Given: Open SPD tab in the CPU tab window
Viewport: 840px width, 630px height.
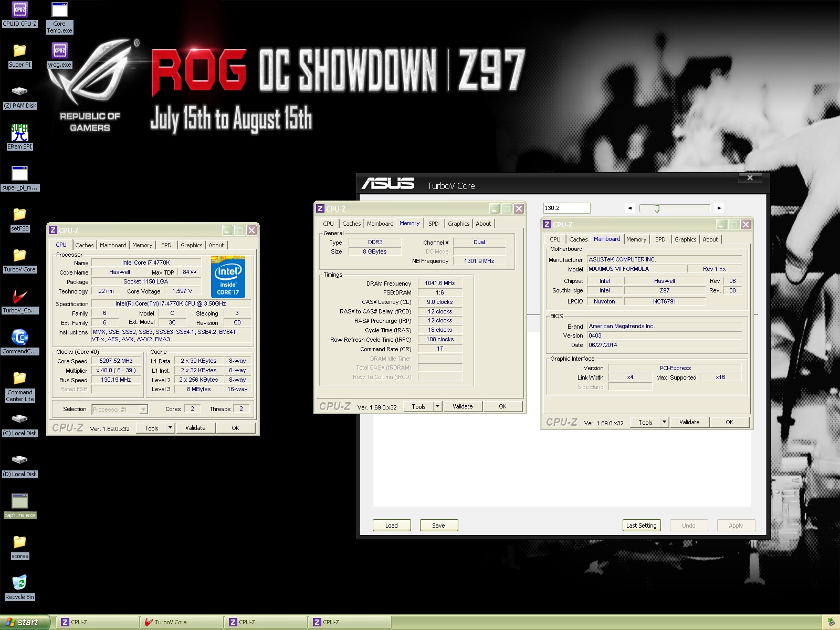Looking at the screenshot, I should coord(166,245).
